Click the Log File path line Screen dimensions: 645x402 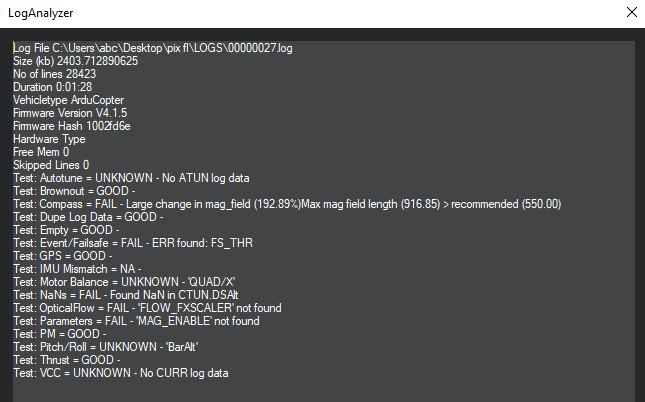tap(153, 48)
